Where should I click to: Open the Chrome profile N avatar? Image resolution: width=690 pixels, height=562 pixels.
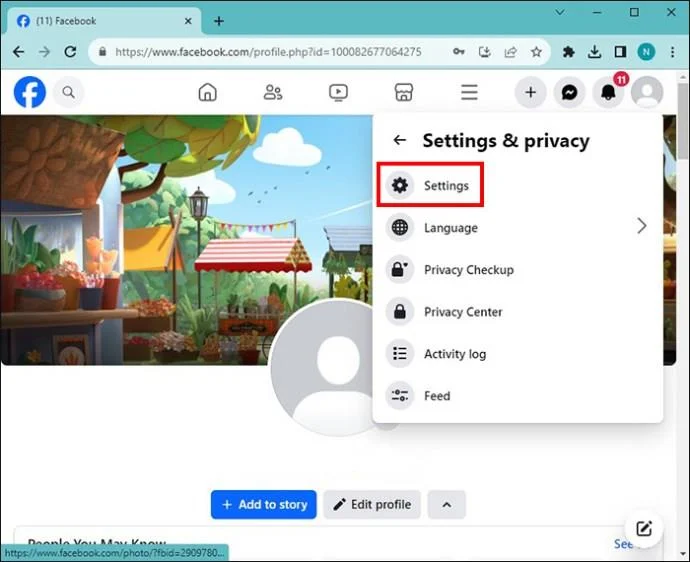coord(646,52)
